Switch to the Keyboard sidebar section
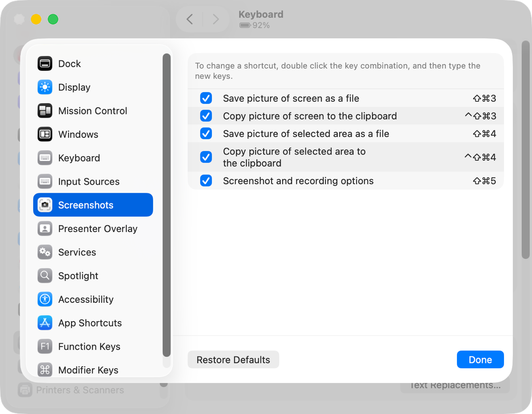 (x=79, y=158)
